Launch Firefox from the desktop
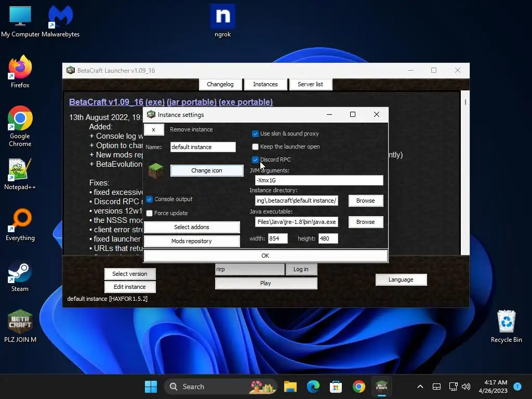The width and height of the screenshot is (532, 399). (20, 72)
